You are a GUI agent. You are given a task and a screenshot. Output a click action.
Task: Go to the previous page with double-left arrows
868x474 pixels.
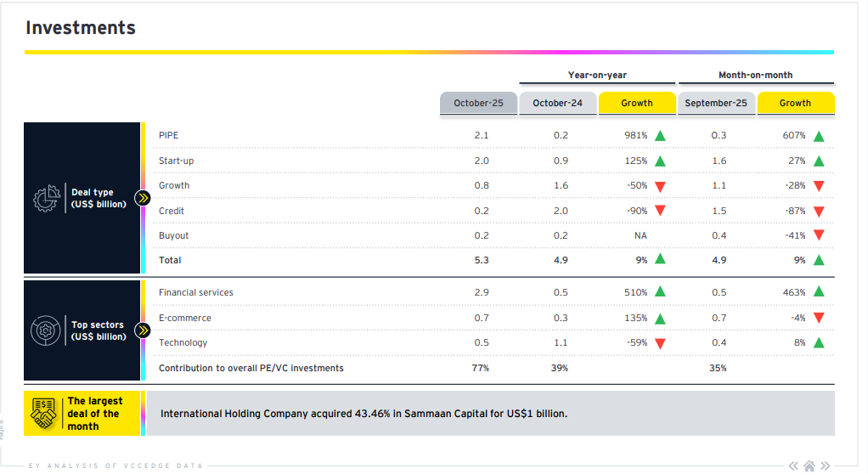point(793,466)
